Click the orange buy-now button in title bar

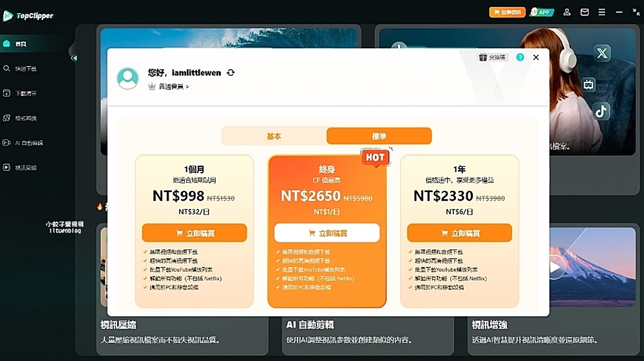pos(507,12)
